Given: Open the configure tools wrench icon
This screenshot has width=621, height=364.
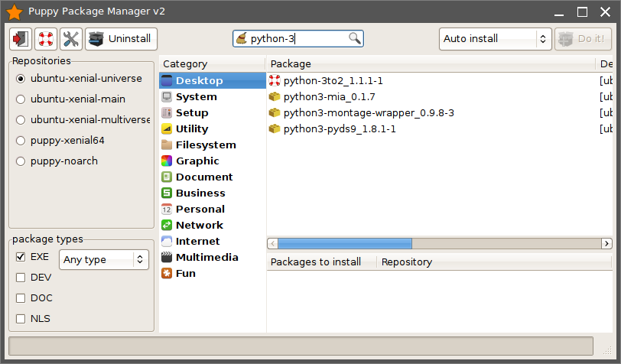Looking at the screenshot, I should (71, 39).
